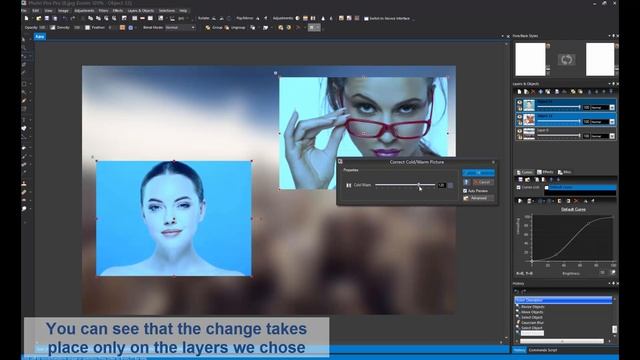Screen dimensions: 640x360
Task: Click the red delete layer icon
Action: click(533, 92)
